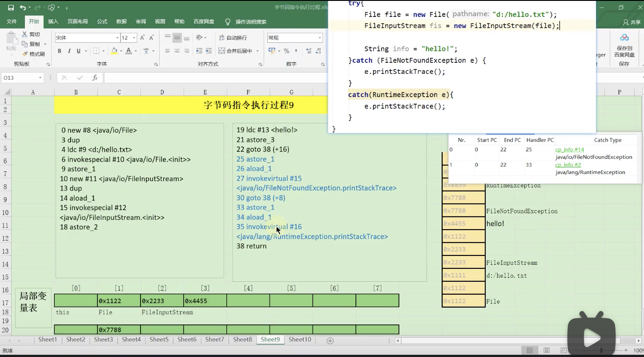Image resolution: width=644 pixels, height=357 pixels.
Task: Expand the fill color dropdown arrow
Action: pyautogui.click(x=121, y=51)
